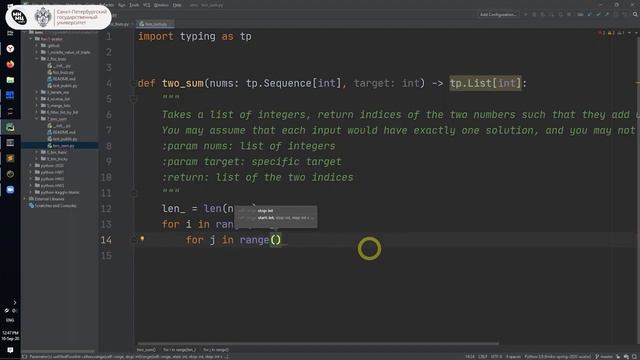640x360 pixels.
Task: Click the CRLF line separator in status bar
Action: point(482,356)
